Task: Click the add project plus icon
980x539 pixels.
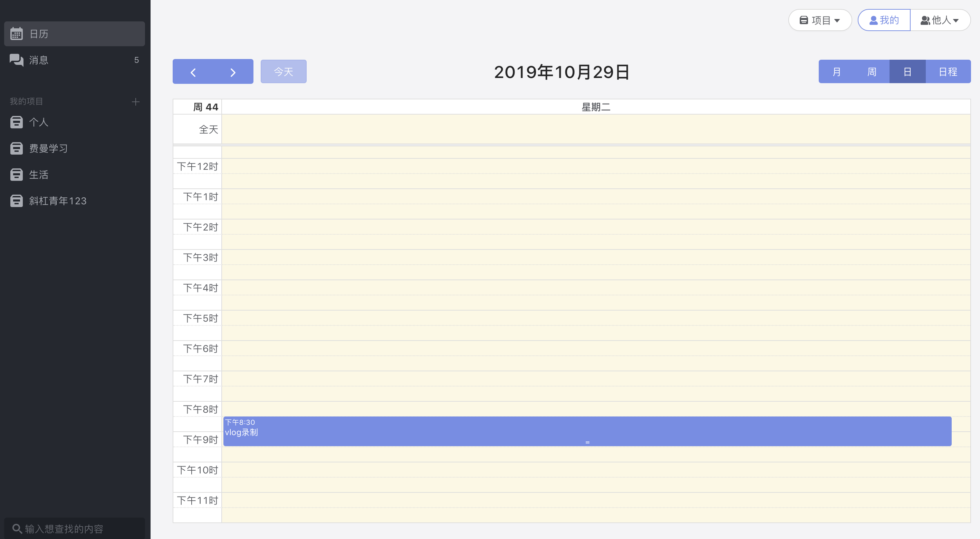Action: (x=135, y=102)
